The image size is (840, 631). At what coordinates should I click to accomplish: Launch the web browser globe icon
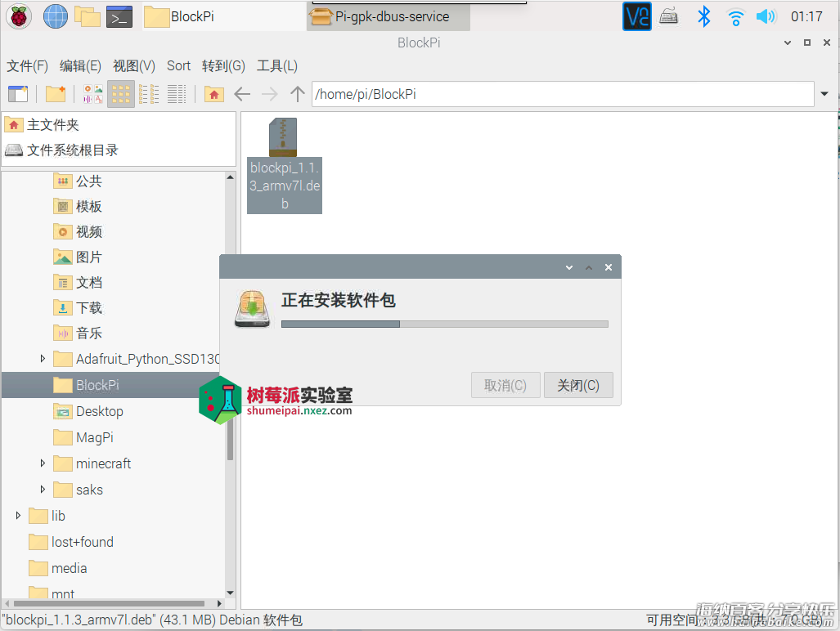pyautogui.click(x=55, y=16)
